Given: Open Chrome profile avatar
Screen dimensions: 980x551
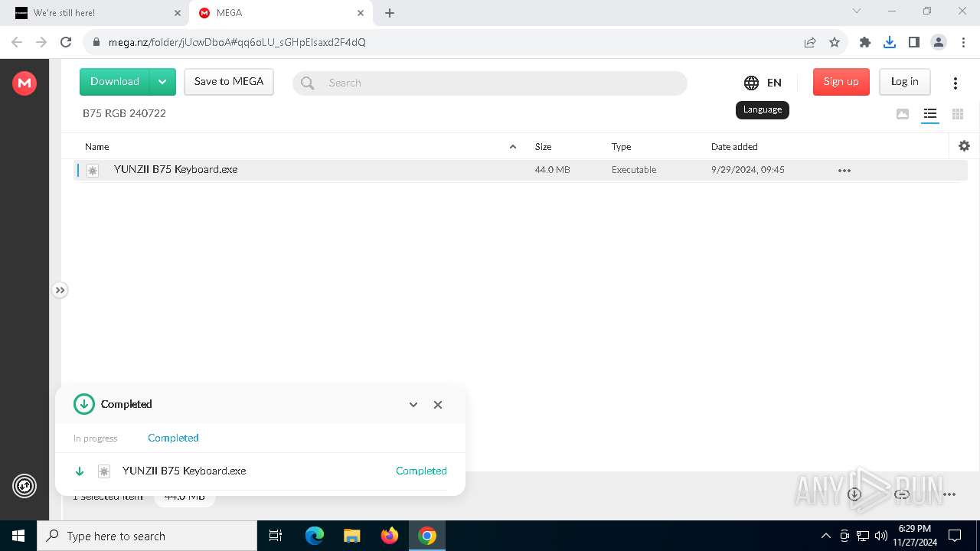Looking at the screenshot, I should pyautogui.click(x=939, y=42).
